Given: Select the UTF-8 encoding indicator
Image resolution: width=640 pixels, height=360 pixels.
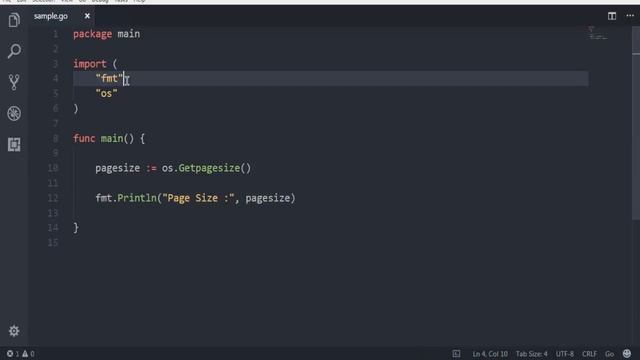Looking at the screenshot, I should pyautogui.click(x=564, y=354).
